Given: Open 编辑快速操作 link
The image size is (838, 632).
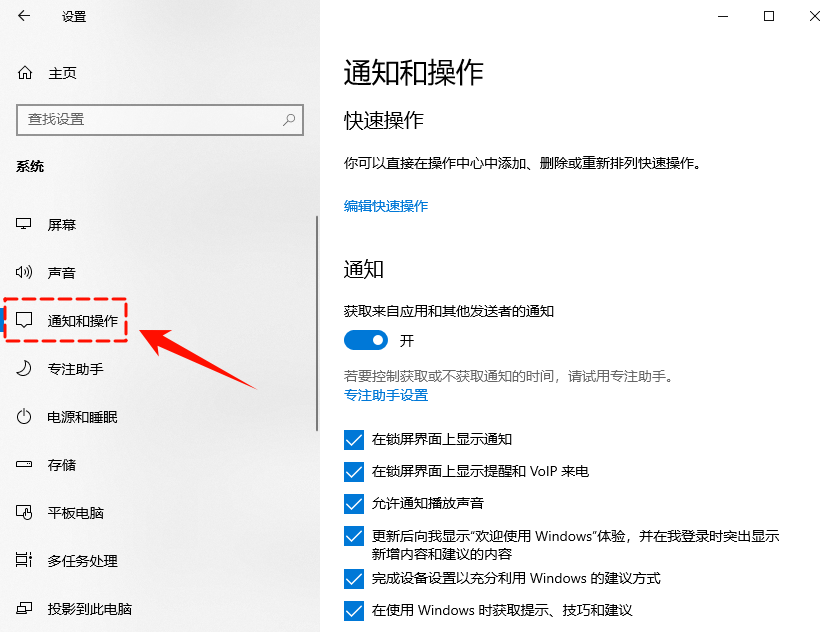Looking at the screenshot, I should [x=386, y=206].
